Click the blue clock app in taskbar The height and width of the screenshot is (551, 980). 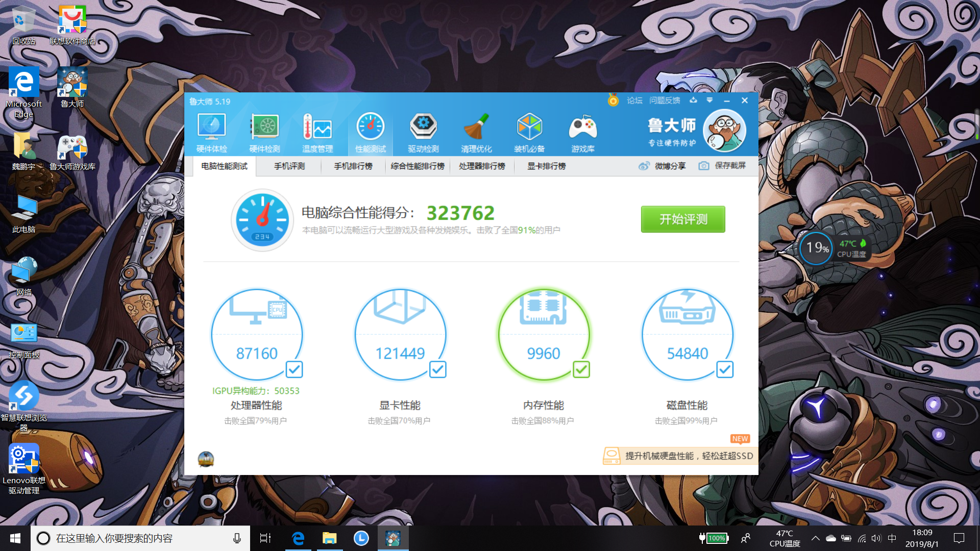pos(361,538)
